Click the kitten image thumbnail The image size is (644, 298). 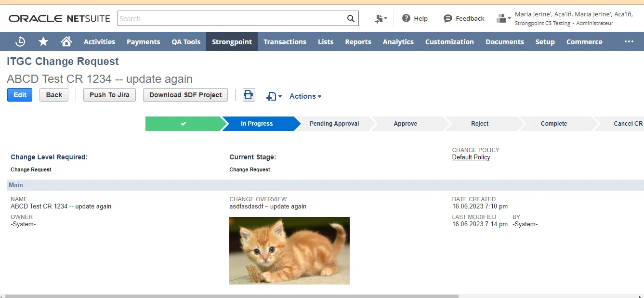pos(289,251)
